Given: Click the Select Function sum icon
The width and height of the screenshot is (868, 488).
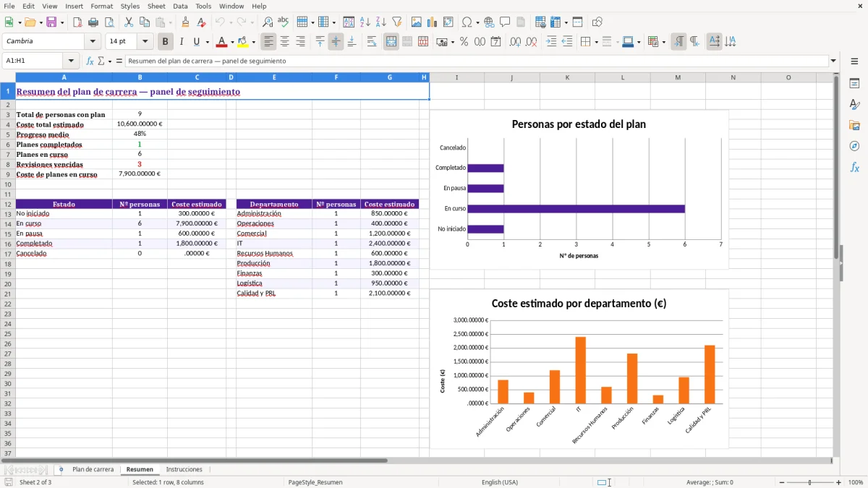Looking at the screenshot, I should [101, 61].
